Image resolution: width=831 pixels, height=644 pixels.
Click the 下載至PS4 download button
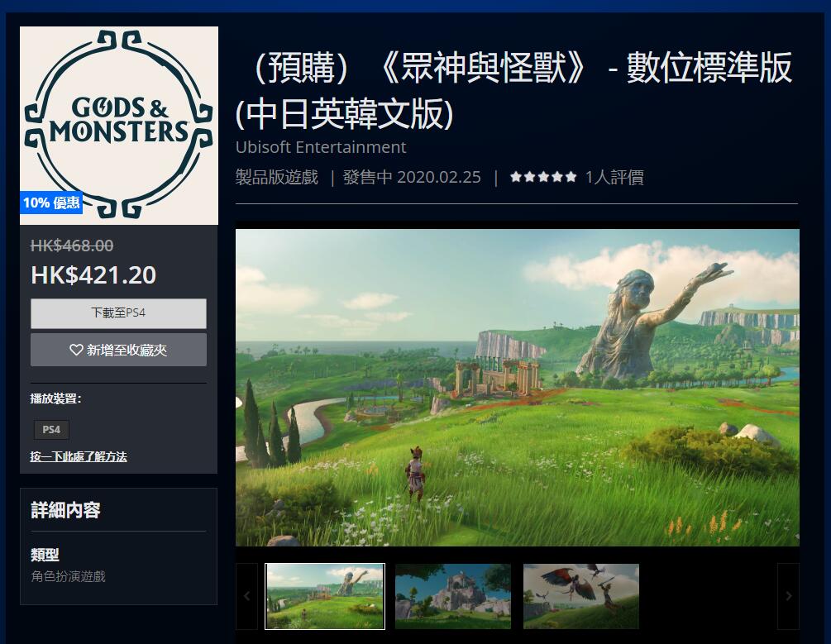point(119,313)
